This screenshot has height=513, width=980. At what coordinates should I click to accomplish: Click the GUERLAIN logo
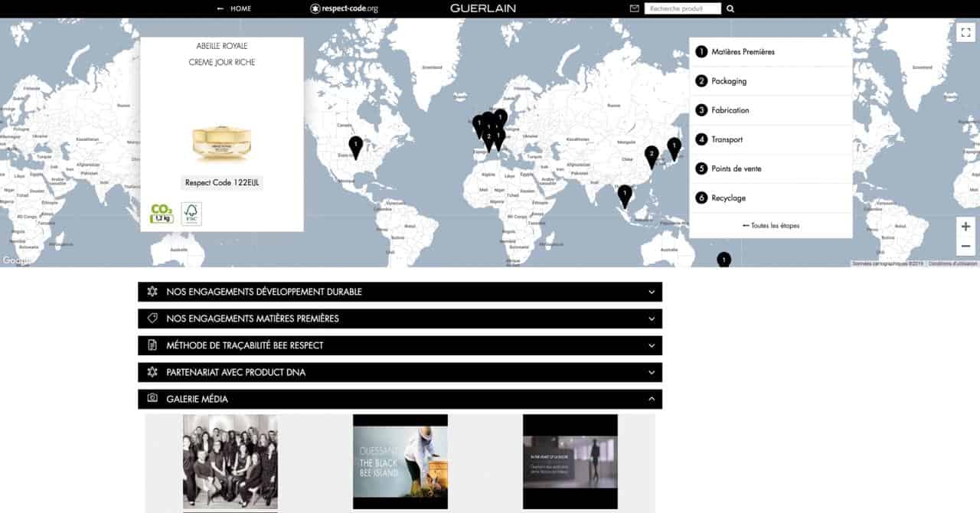click(x=483, y=8)
